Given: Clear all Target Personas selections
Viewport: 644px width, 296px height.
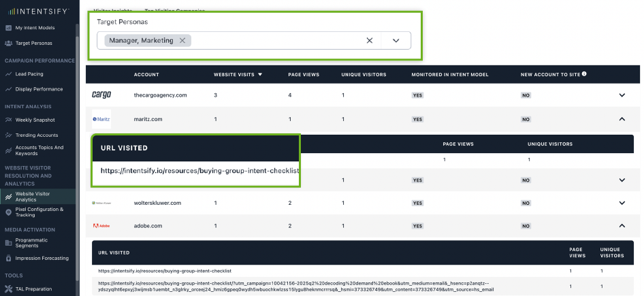Looking at the screenshot, I should [370, 40].
